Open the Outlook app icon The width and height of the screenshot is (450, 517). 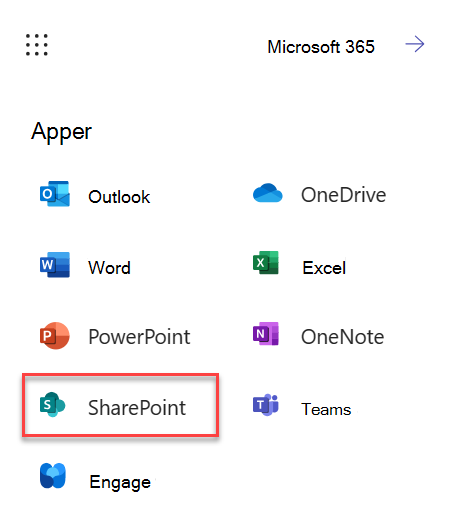click(55, 194)
